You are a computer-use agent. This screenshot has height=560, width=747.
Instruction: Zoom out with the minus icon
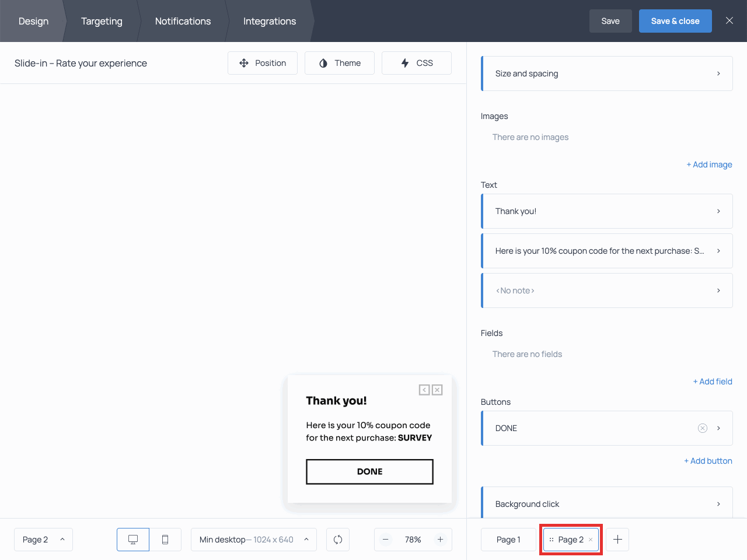click(x=386, y=540)
